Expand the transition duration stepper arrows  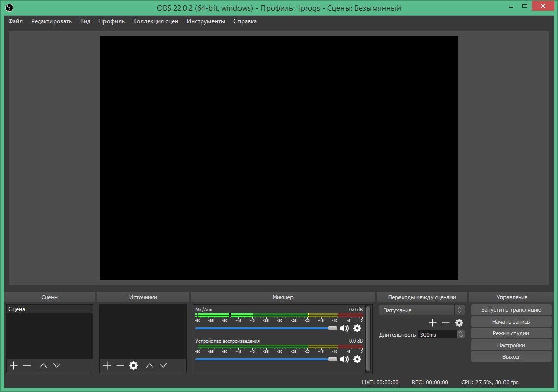click(x=460, y=334)
